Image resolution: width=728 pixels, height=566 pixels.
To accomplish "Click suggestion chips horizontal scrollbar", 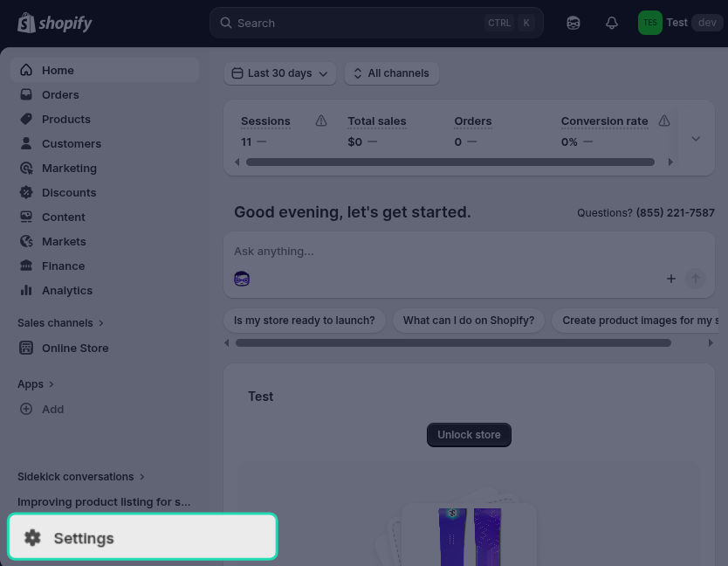I will coord(453,343).
